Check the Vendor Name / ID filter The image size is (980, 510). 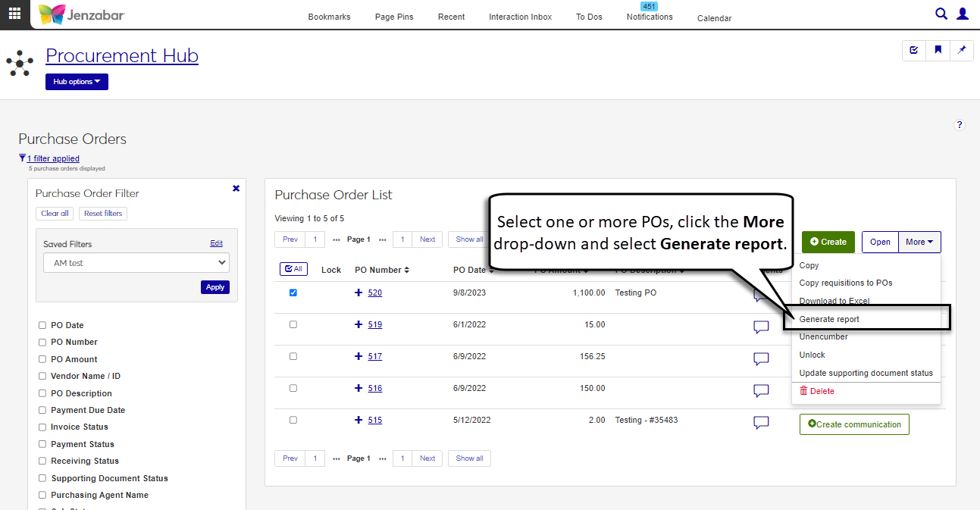pyautogui.click(x=42, y=377)
